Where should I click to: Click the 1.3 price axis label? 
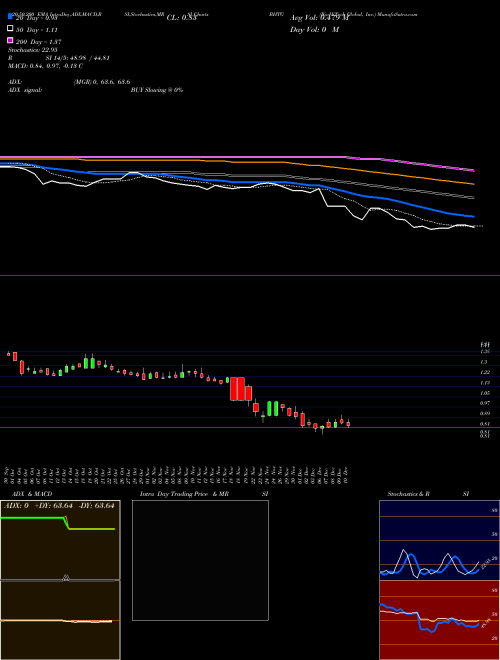[484, 362]
